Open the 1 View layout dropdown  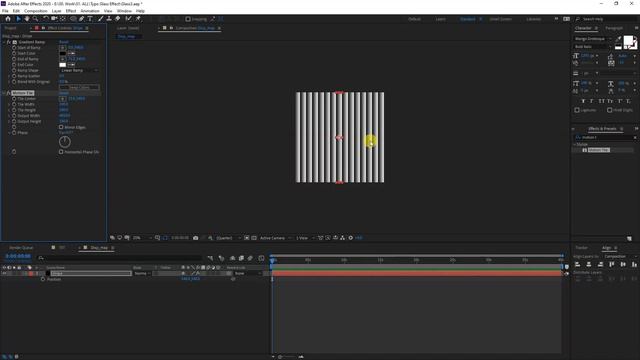pos(305,238)
